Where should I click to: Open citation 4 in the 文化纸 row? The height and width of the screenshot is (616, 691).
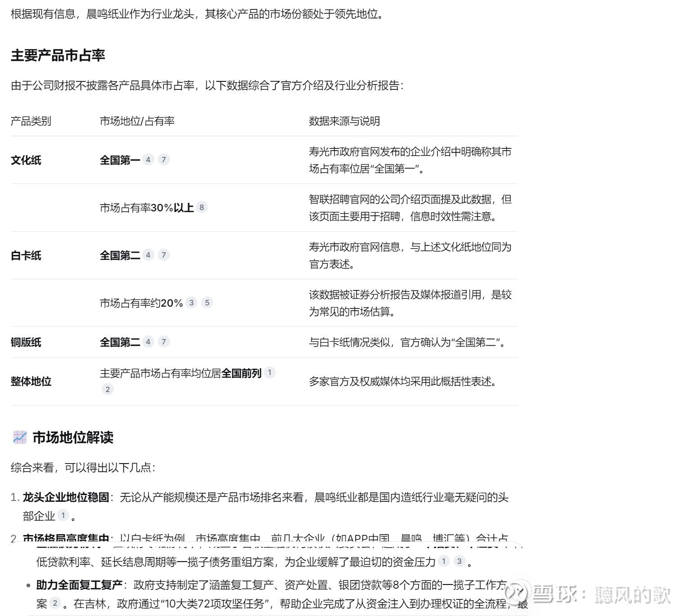coord(148,160)
